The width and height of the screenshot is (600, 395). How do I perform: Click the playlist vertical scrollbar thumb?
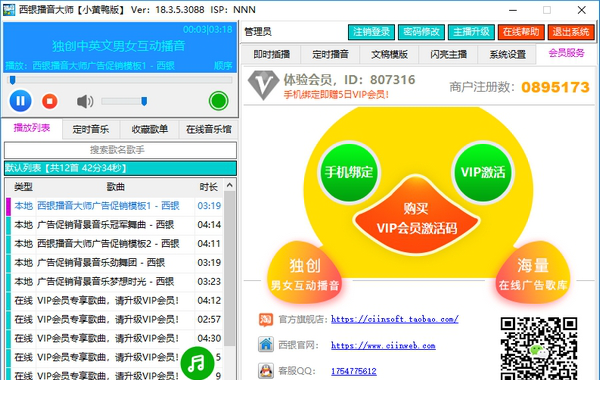tap(230, 269)
